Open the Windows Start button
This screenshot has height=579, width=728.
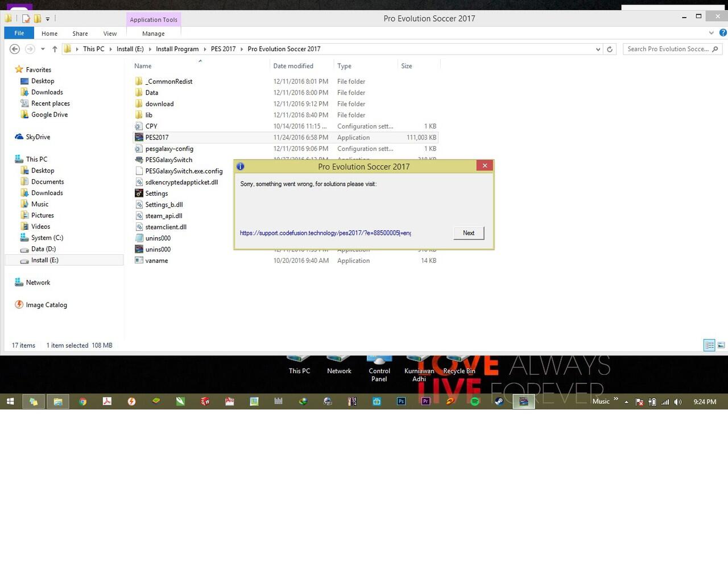[10, 402]
